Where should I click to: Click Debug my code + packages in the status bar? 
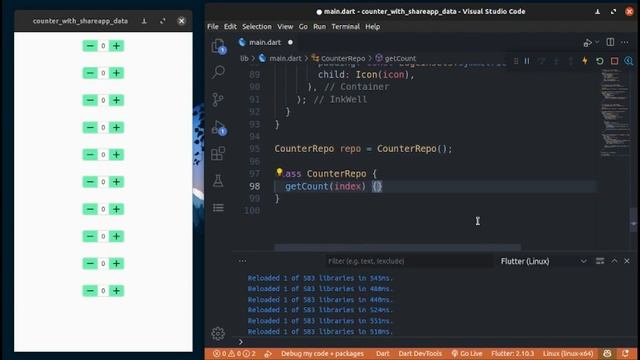coord(322,354)
